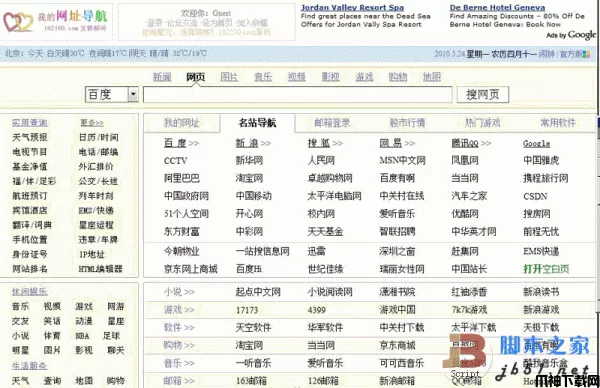This screenshot has height=388, width=600.
Task: Open the 闹钟 link in date bar
Action: tap(547, 54)
